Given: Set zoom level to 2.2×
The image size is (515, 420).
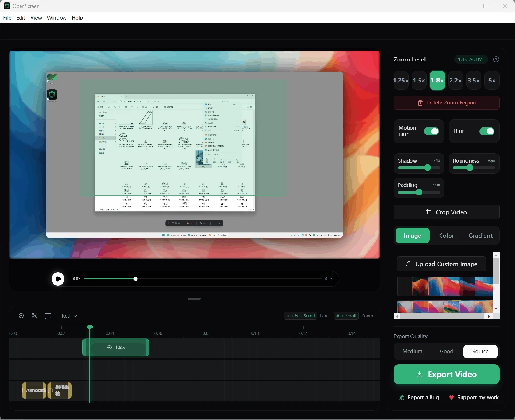Looking at the screenshot, I should [455, 81].
